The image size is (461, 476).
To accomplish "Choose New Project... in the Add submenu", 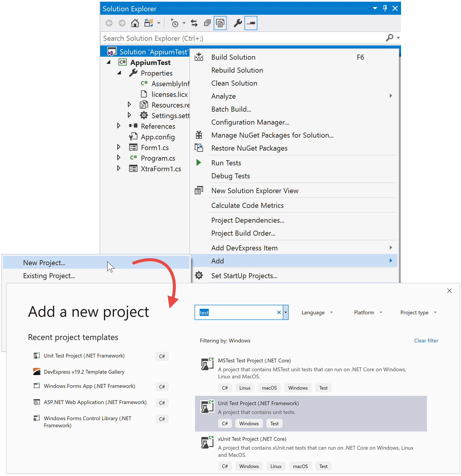I will 96,263.
